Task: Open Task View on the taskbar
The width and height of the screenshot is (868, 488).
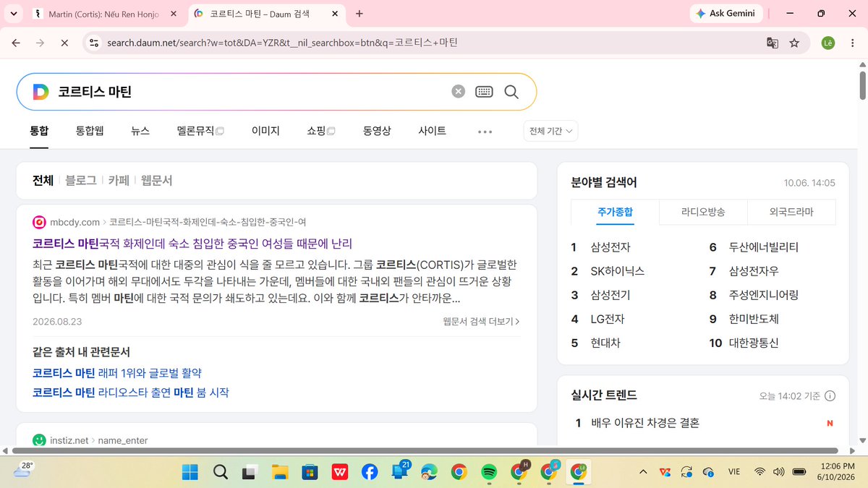Action: 250,472
